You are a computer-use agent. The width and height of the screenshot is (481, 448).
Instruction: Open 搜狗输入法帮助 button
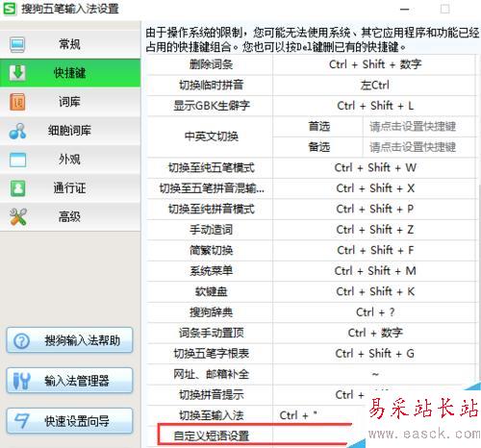(69, 340)
